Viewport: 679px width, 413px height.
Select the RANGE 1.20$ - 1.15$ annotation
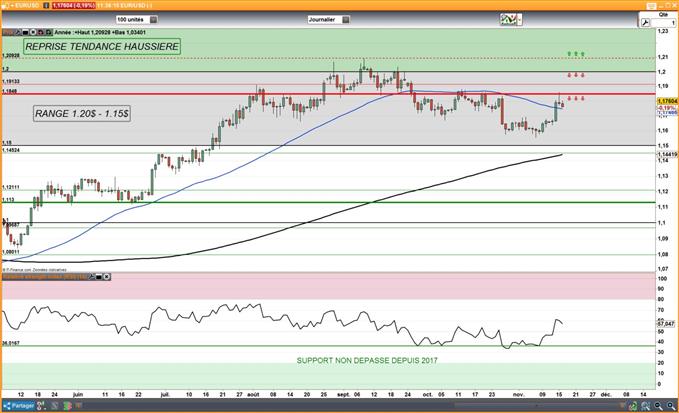[82, 113]
